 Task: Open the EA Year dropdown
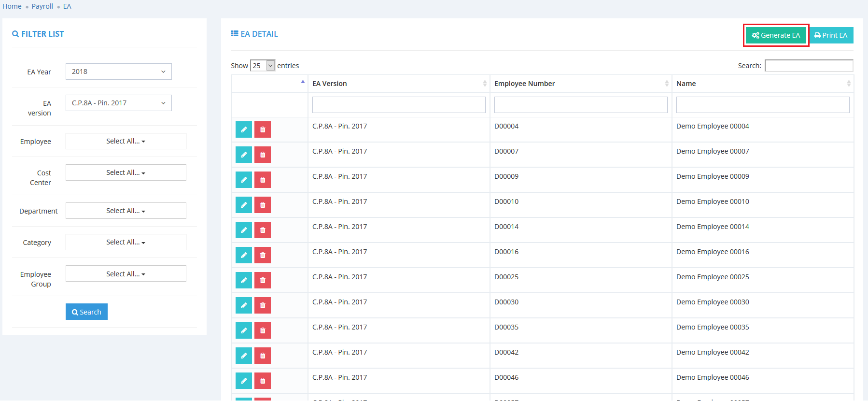(118, 72)
